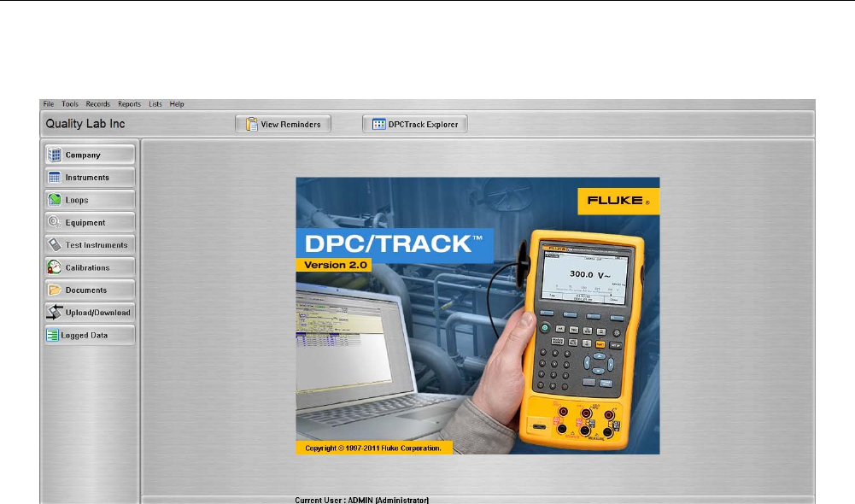Image resolution: width=855 pixels, height=504 pixels.
Task: Click the Logged Data list icon
Action: (x=52, y=335)
